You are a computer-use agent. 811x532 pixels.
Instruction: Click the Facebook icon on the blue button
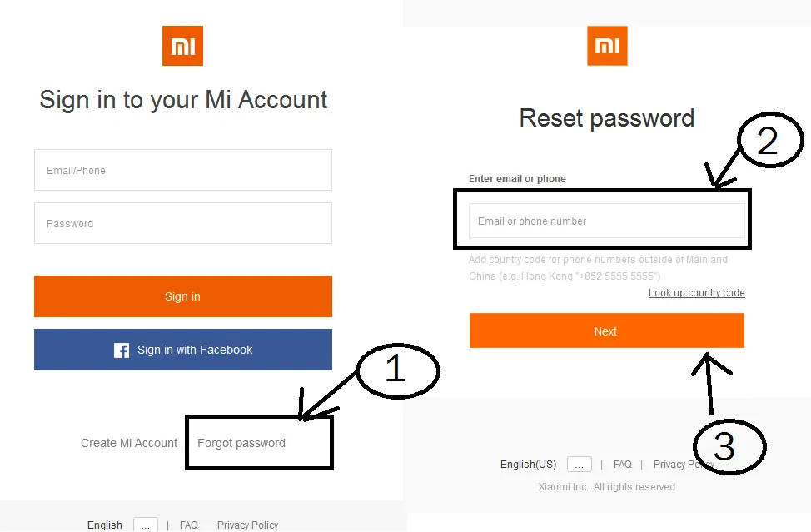122,351
